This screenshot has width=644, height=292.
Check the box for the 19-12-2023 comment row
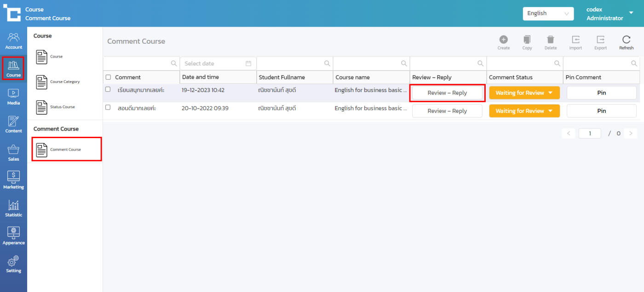click(108, 89)
